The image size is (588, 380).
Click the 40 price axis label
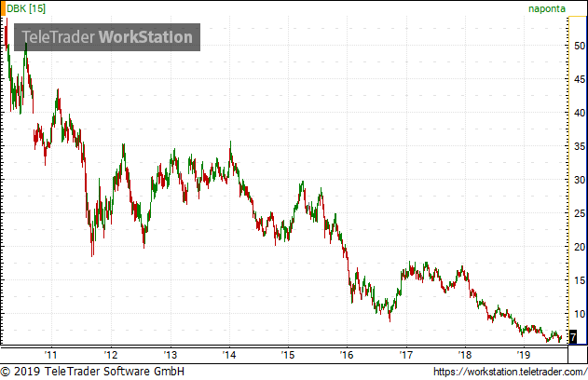(580, 113)
